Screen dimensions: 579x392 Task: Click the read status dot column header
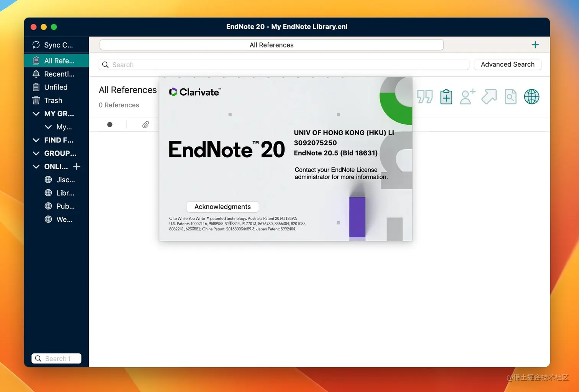pyautogui.click(x=110, y=124)
